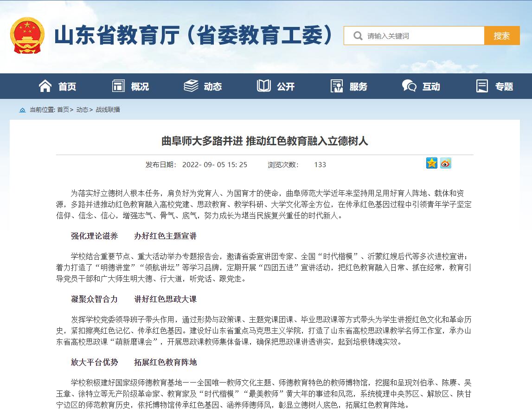The image size is (532, 416).
Task: Go to 首页 via breadcrumb link
Action: pos(63,110)
